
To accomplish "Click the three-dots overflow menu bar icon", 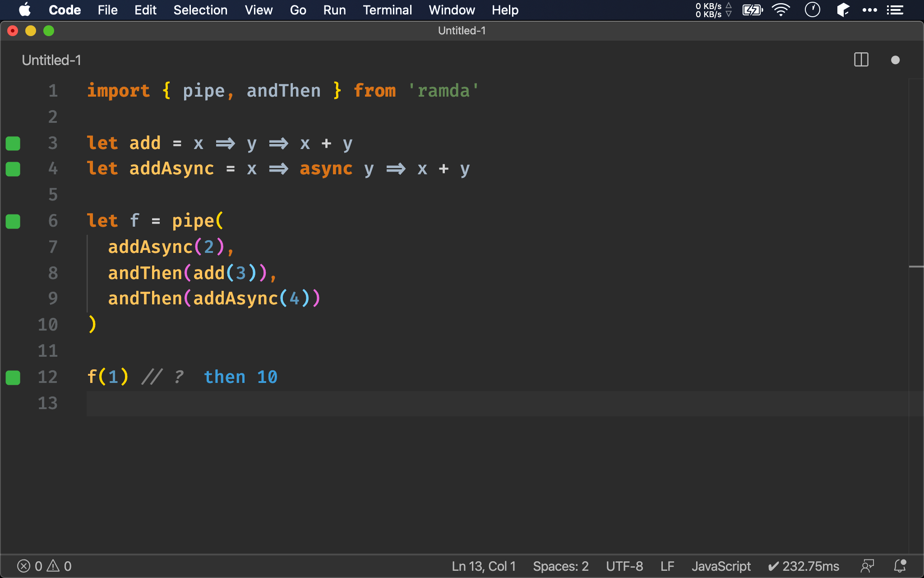I will click(x=870, y=10).
